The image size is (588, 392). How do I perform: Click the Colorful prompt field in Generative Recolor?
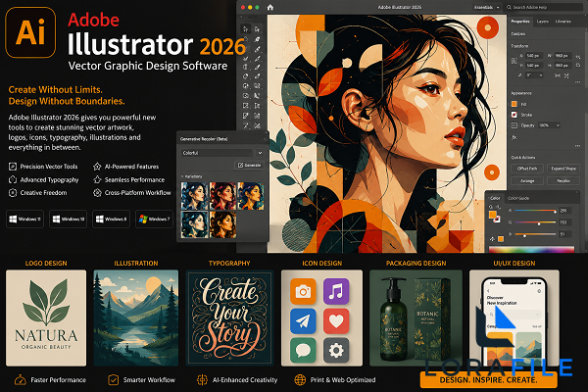[217, 153]
